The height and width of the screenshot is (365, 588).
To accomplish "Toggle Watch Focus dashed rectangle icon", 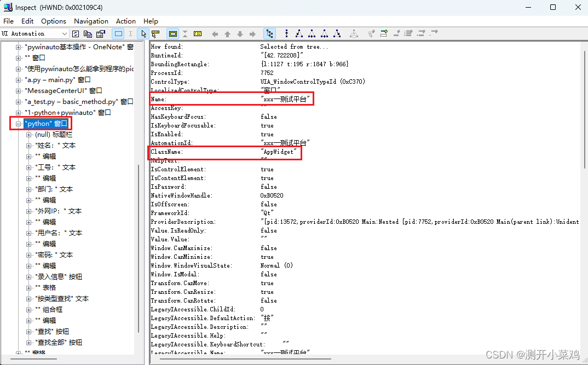I will 118,34.
